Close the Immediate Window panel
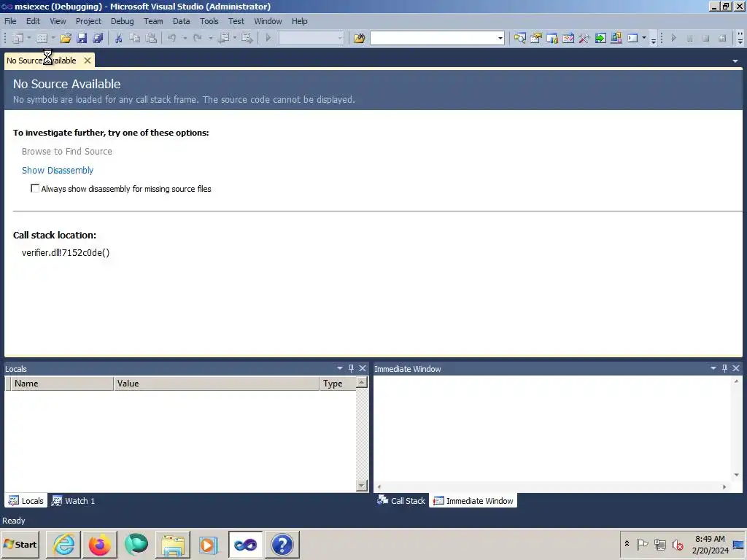 (x=736, y=368)
